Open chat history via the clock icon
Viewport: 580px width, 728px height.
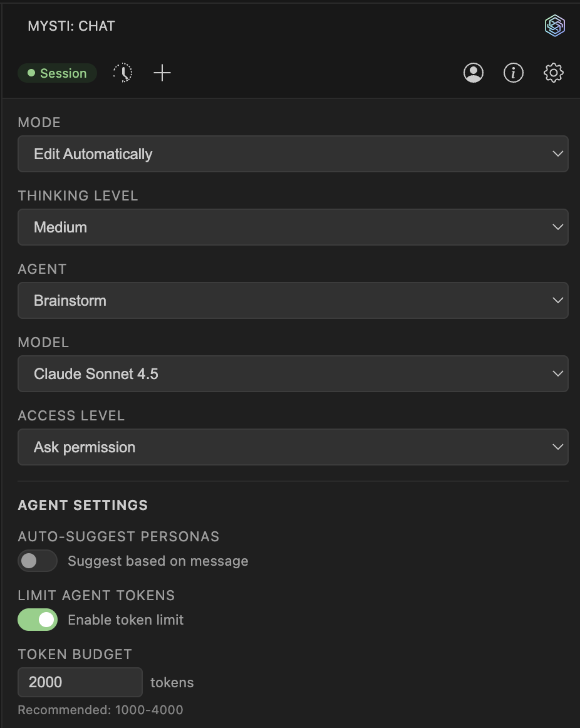pyautogui.click(x=123, y=73)
